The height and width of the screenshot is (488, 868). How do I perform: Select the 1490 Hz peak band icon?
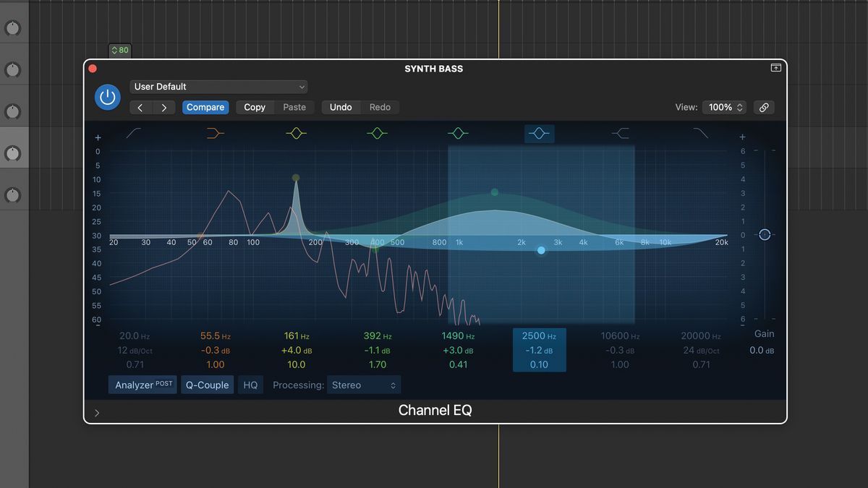[458, 132]
